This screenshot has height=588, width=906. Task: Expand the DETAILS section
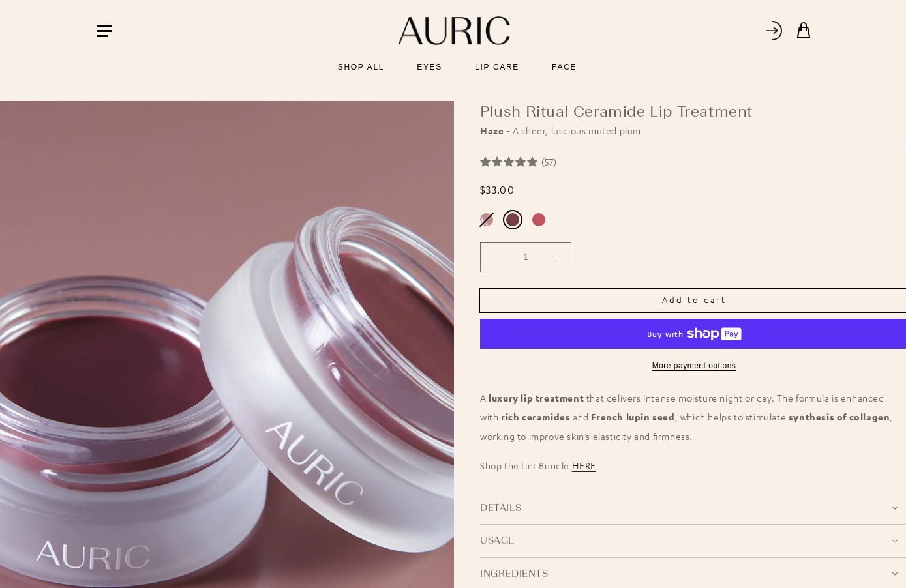tap(693, 508)
